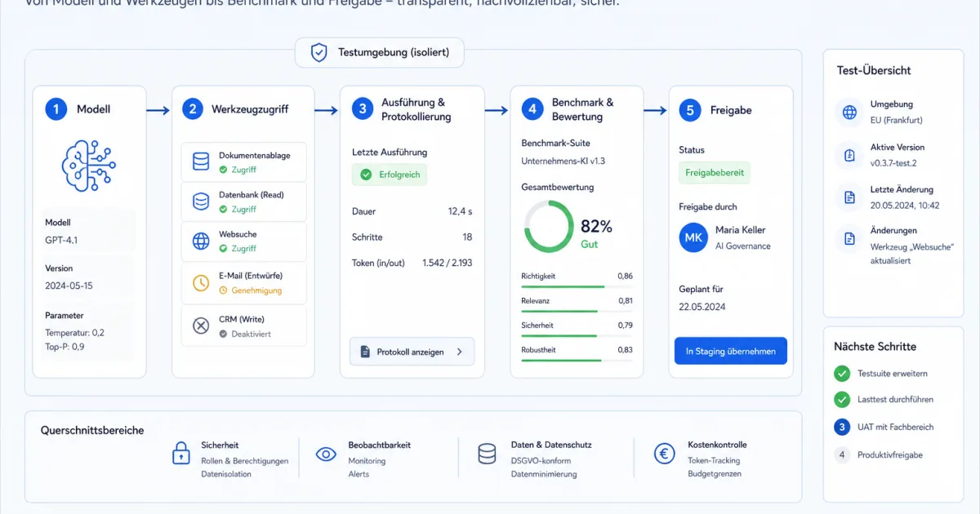Click the Produktivfreigabe step
Screen dimensions: 980x514
tap(890, 454)
